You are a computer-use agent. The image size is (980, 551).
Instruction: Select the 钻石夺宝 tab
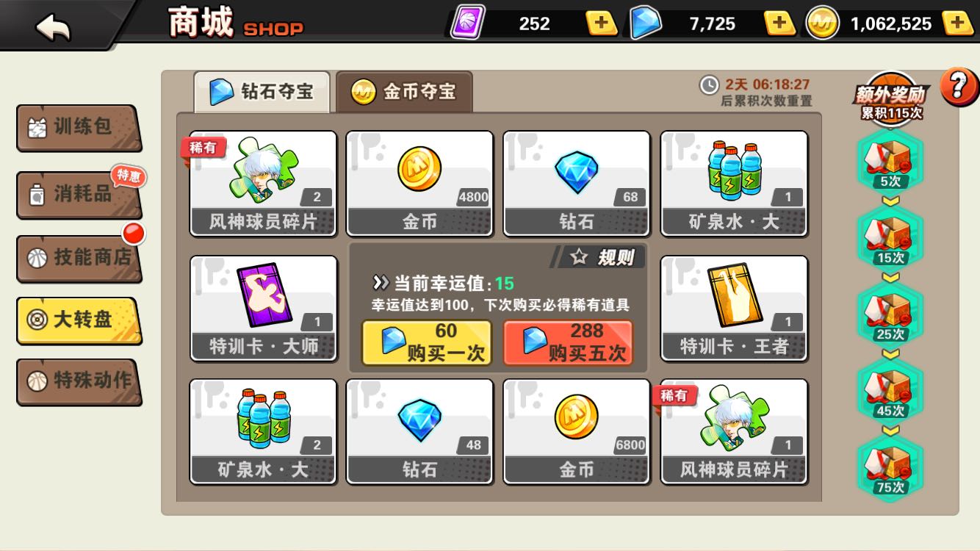[262, 92]
